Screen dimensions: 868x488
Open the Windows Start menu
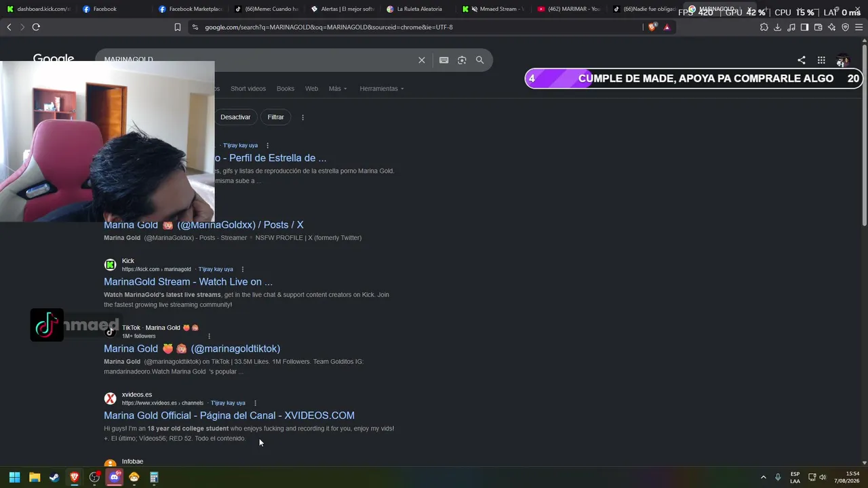pos(14,478)
